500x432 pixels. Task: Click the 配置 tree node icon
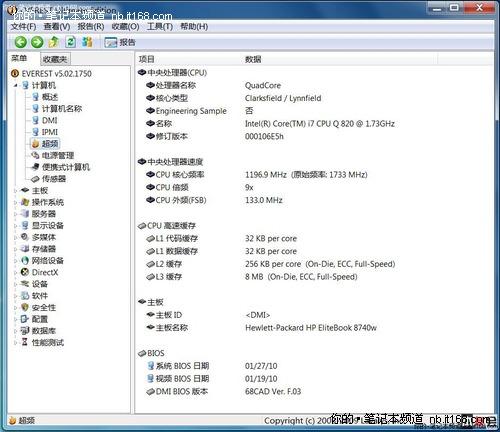pos(25,319)
